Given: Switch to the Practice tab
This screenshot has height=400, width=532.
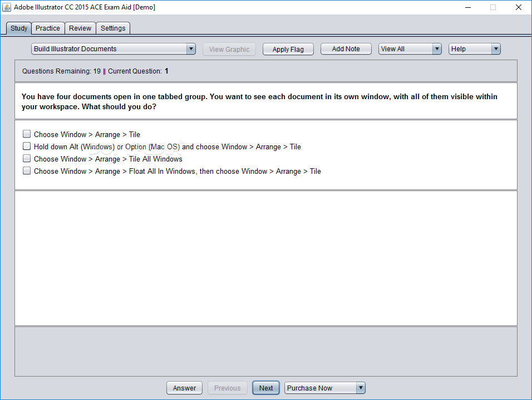Looking at the screenshot, I should [x=48, y=28].
